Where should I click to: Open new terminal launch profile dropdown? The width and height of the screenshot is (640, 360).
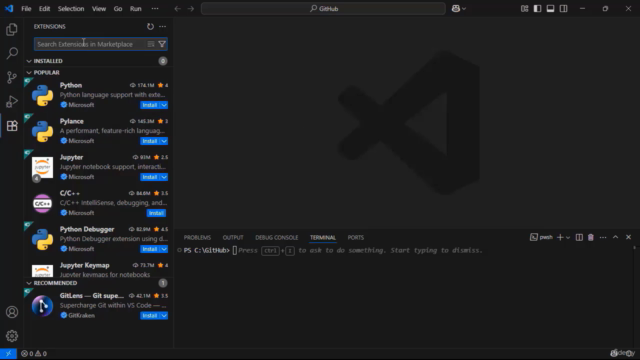(x=568, y=238)
